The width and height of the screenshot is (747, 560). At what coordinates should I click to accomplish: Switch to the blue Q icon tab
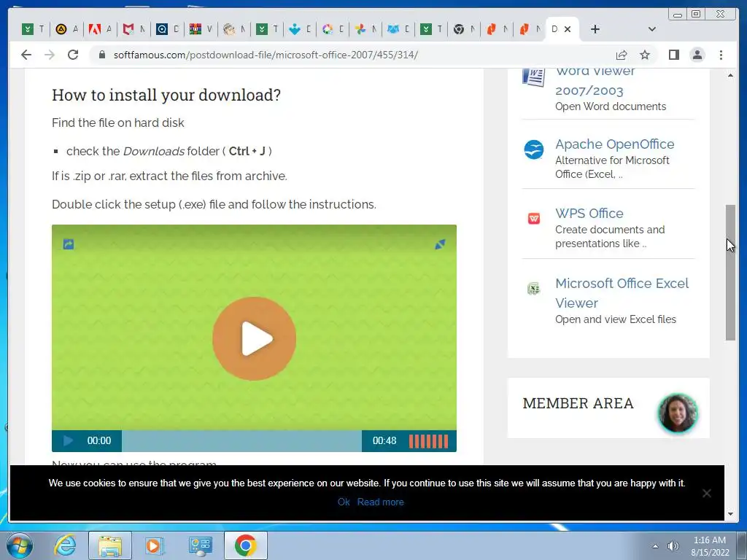(x=162, y=29)
